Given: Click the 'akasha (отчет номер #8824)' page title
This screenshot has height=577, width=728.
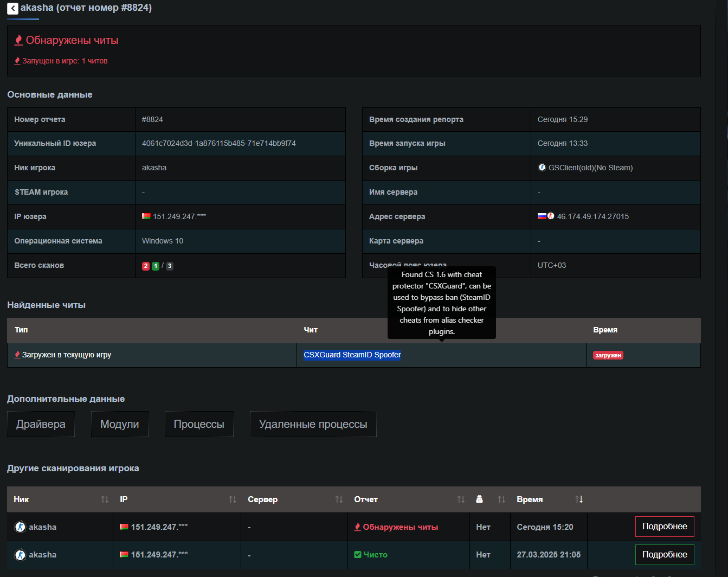Looking at the screenshot, I should [x=86, y=8].
